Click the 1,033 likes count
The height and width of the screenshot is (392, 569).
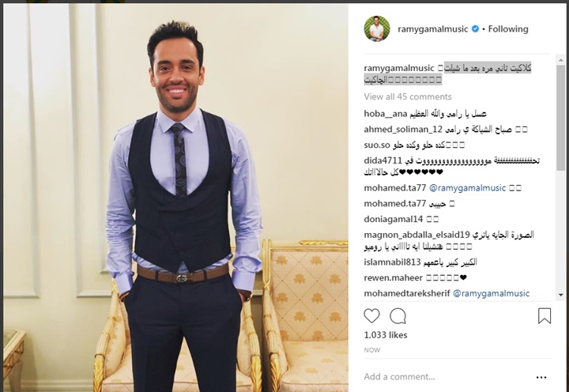pos(386,335)
